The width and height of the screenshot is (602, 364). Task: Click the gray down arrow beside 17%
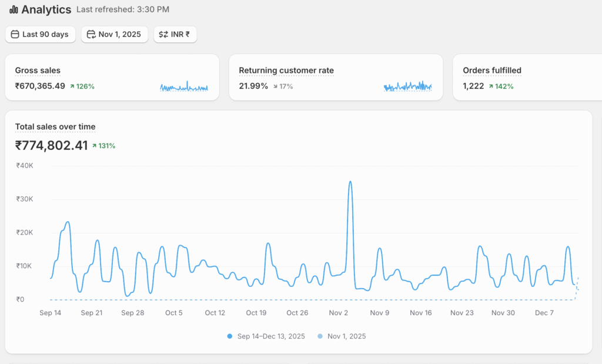tap(275, 86)
